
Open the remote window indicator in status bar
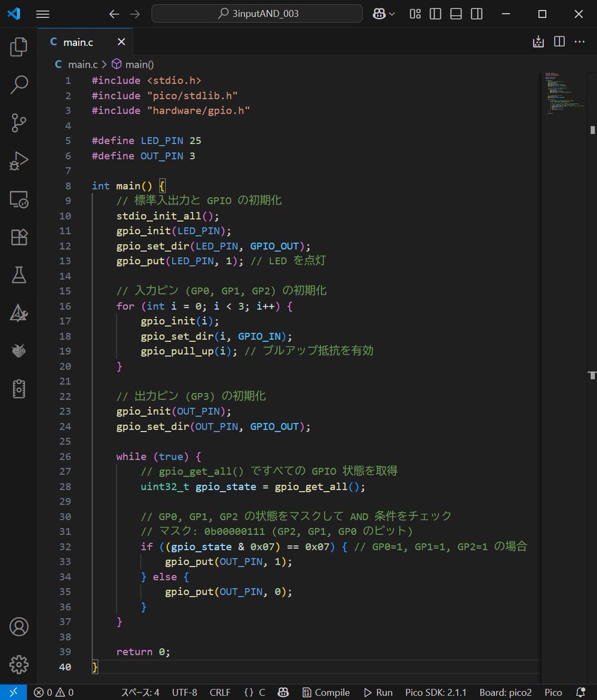point(13,692)
